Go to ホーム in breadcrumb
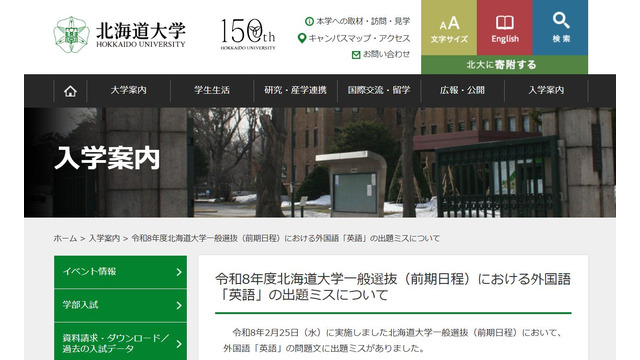The image size is (640, 360). click(65, 238)
